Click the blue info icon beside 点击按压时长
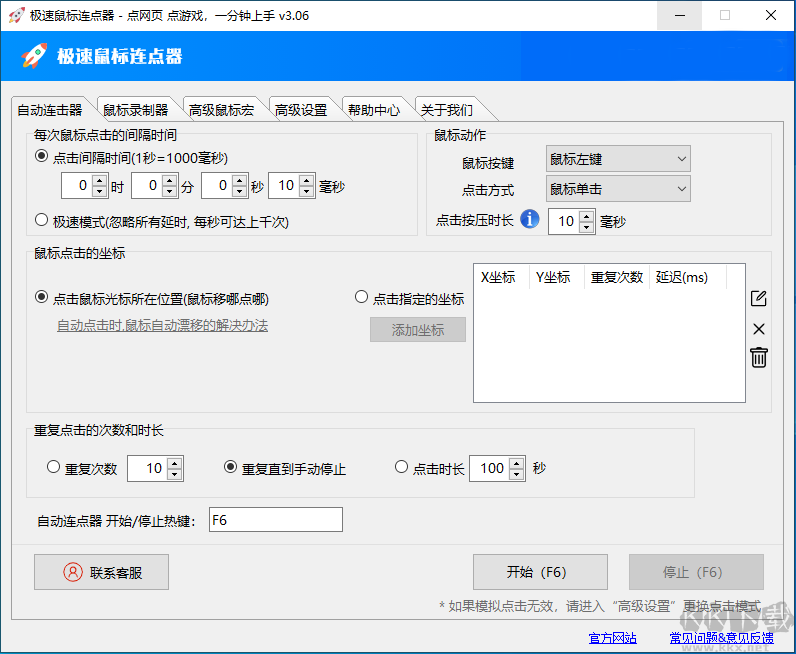796x654 pixels. click(529, 219)
